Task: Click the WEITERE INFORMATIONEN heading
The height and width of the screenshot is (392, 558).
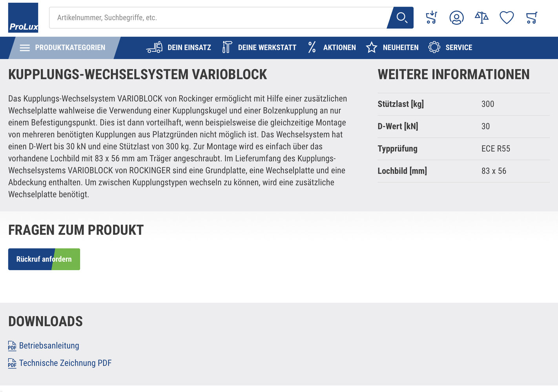Action: coord(454,74)
